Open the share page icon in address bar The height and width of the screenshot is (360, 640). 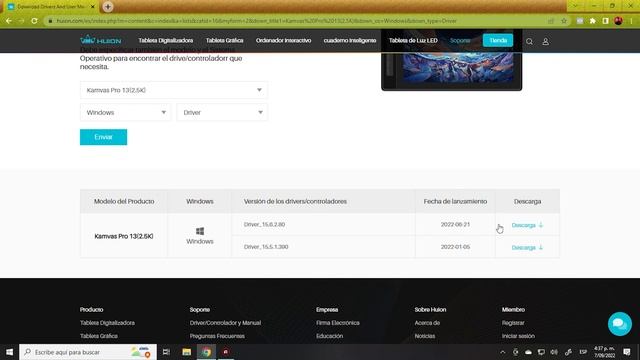point(551,21)
